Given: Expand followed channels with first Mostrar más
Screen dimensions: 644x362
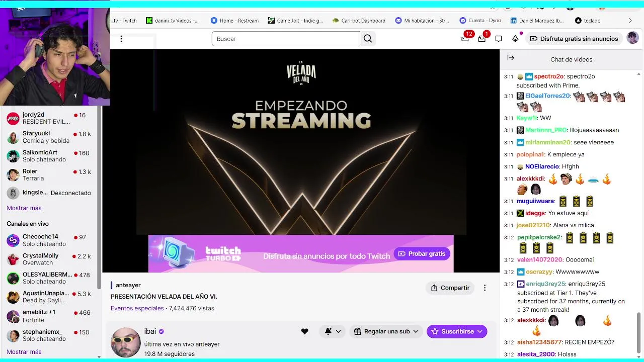Looking at the screenshot, I should 24,208.
